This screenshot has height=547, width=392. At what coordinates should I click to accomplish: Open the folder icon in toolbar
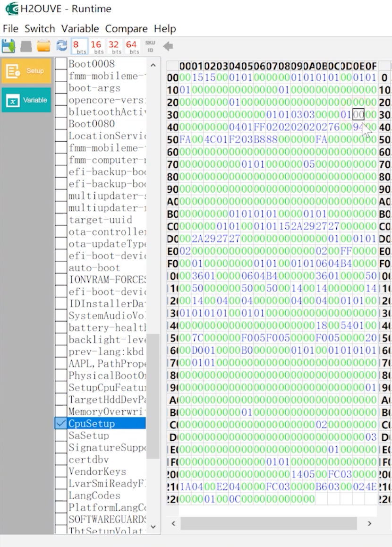coord(44,46)
